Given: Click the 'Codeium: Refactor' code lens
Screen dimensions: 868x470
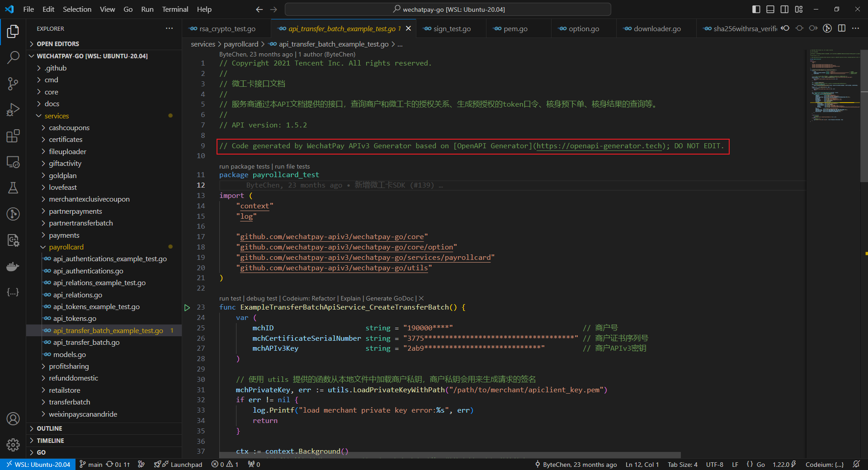Looking at the screenshot, I should coord(309,298).
